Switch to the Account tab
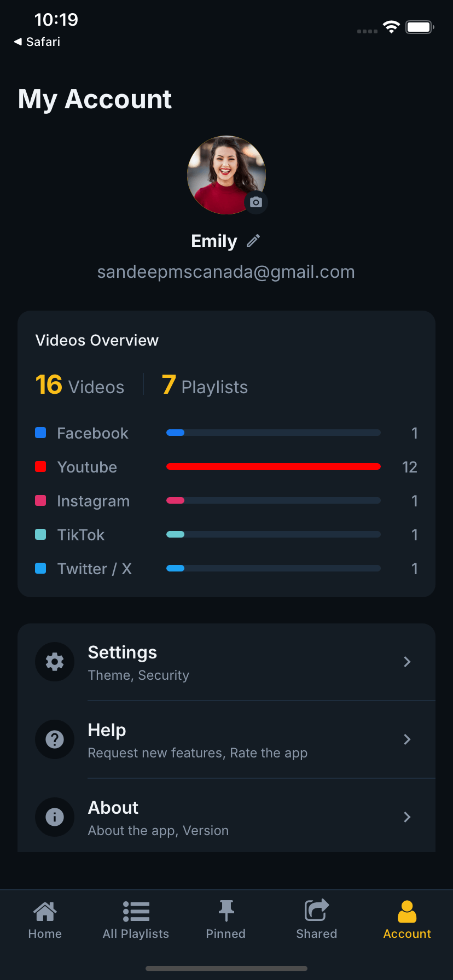Viewport: 453px width, 980px height. [406, 921]
